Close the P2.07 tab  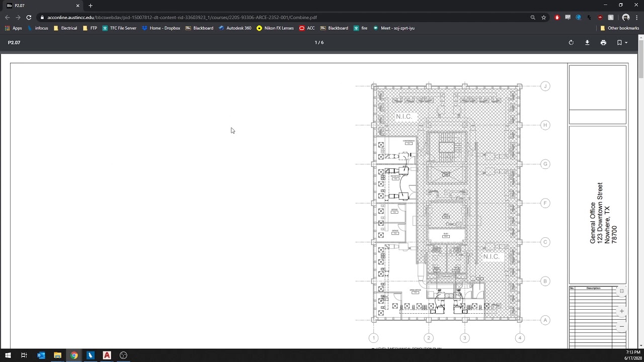pyautogui.click(x=77, y=6)
